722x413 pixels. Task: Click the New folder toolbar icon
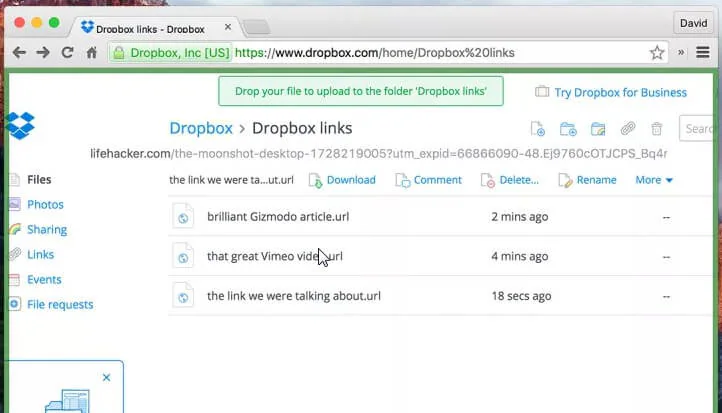[568, 129]
